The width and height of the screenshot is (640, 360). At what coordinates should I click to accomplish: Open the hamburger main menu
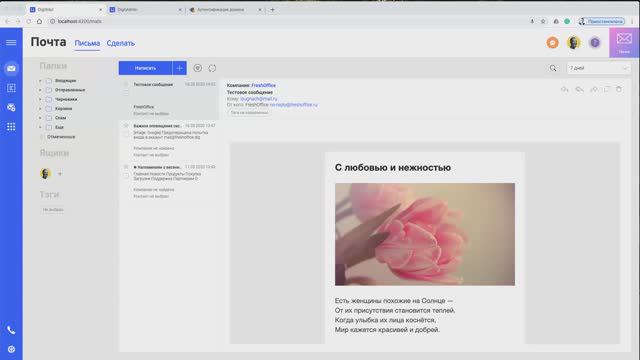point(11,42)
